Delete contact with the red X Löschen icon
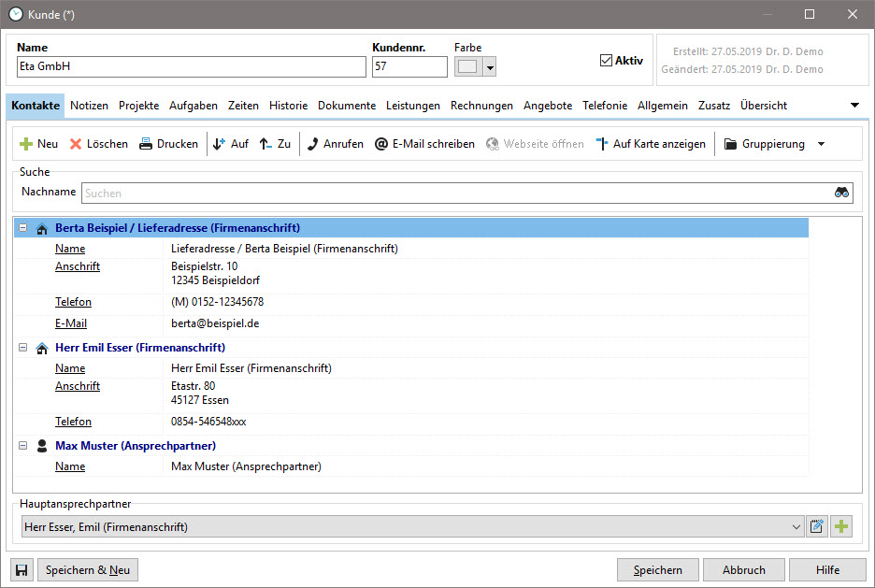The width and height of the screenshot is (875, 588). pyautogui.click(x=76, y=144)
